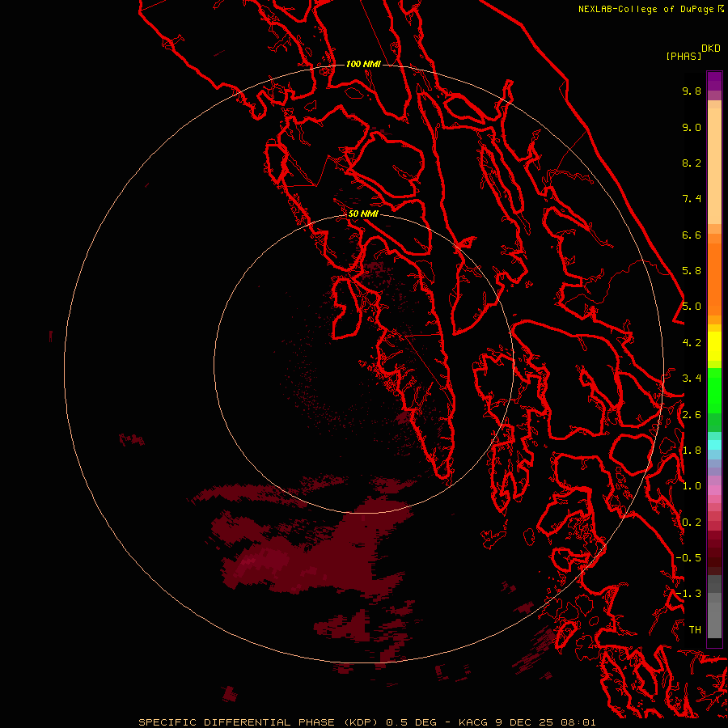This screenshot has width=728, height=728.
Task: Click the [PHAS] units label
Action: pyautogui.click(x=684, y=56)
